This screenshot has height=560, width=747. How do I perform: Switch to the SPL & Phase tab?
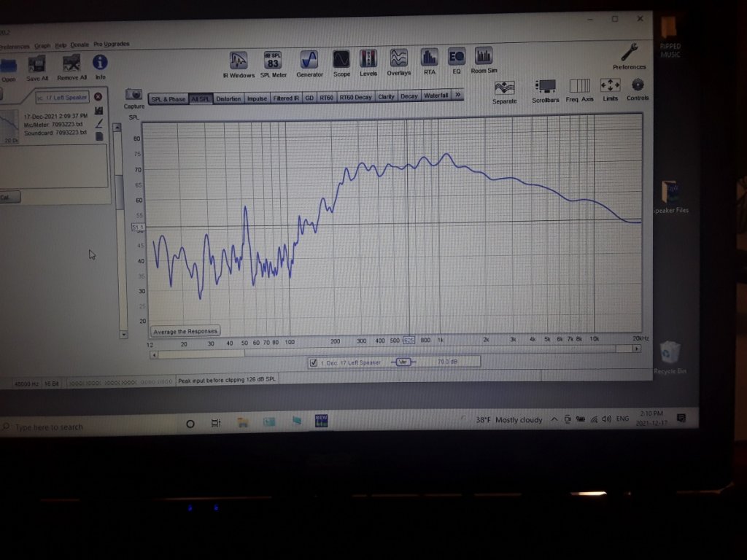point(169,99)
